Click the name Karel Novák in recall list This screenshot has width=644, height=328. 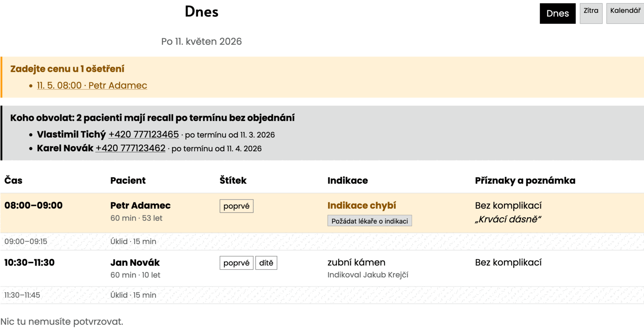point(65,148)
